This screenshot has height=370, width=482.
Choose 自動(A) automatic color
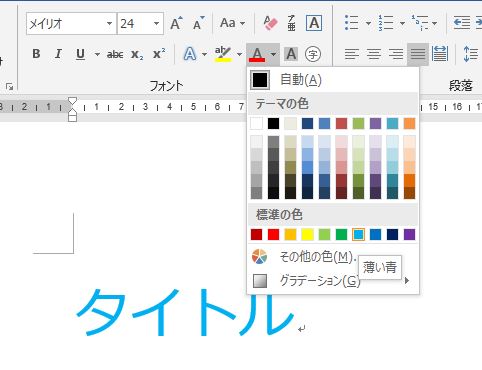pyautogui.click(x=333, y=80)
